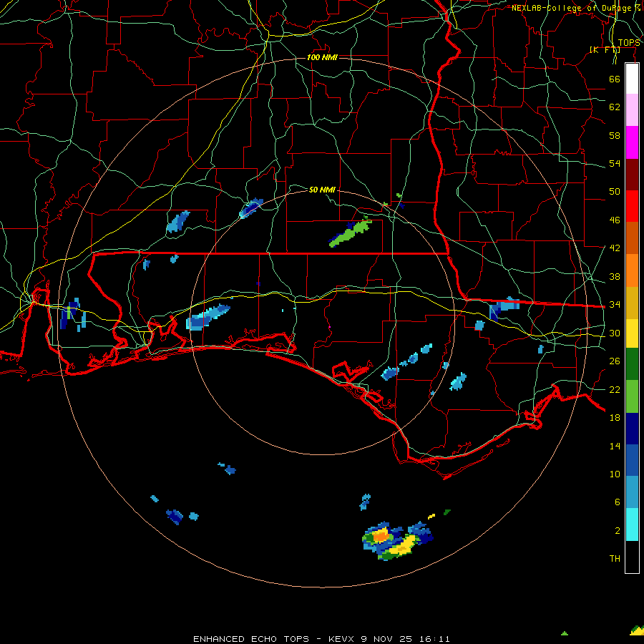Click the '66' legend value
Screen dimensions: 644x644
coord(615,79)
